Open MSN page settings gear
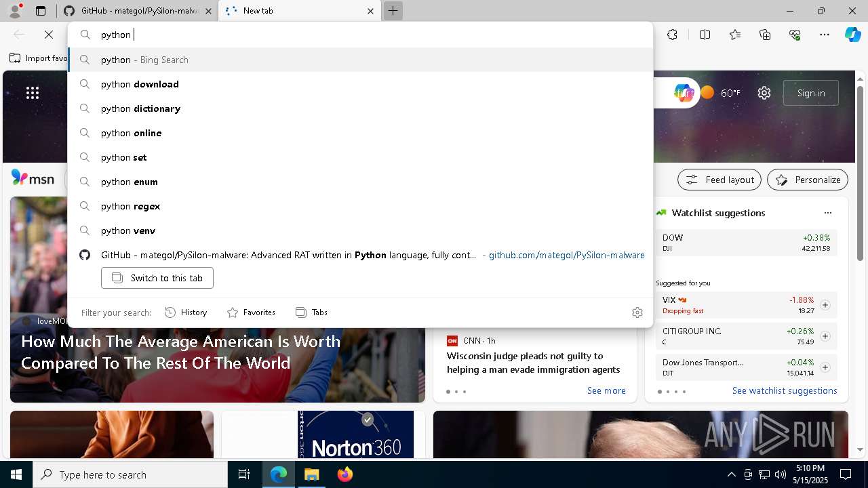Screen dimensions: 868x488 [764, 93]
